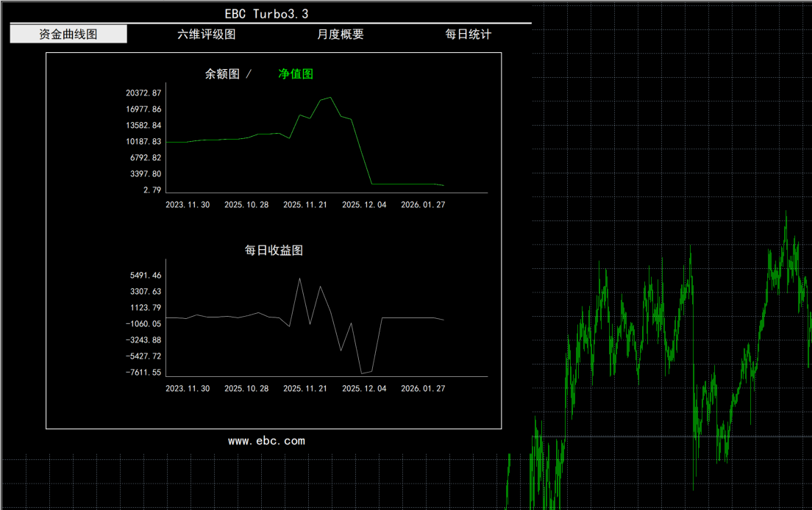Viewport: 812px width, 510px height.
Task: Click the -3243.88 axis value
Action: pos(143,340)
